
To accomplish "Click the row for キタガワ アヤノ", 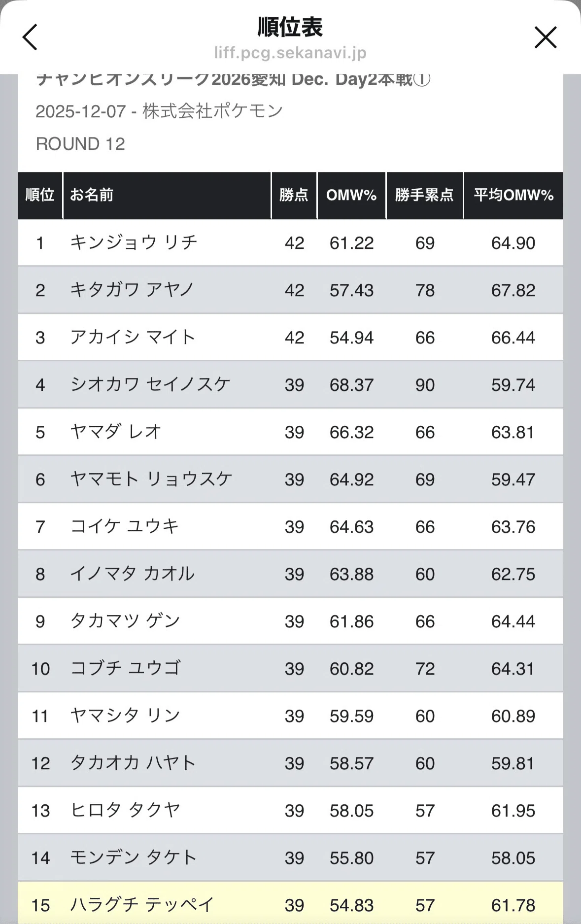I will click(290, 290).
